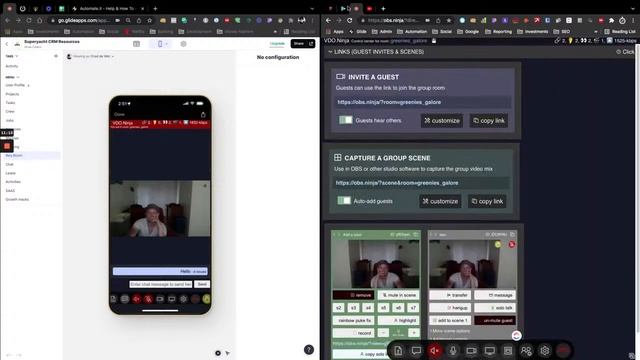Click the chat icon in phone preview toolbar
640x360 pixels.
pyautogui.click(x=125, y=299)
